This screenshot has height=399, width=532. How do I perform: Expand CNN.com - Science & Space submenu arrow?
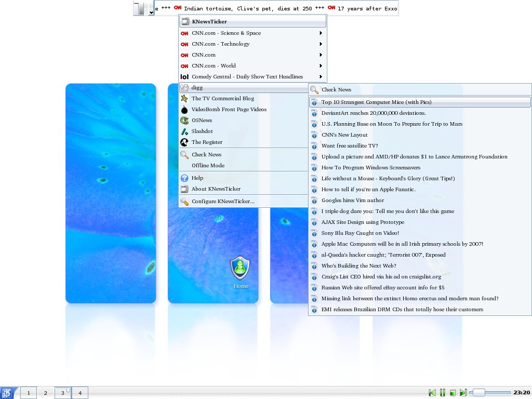point(321,33)
